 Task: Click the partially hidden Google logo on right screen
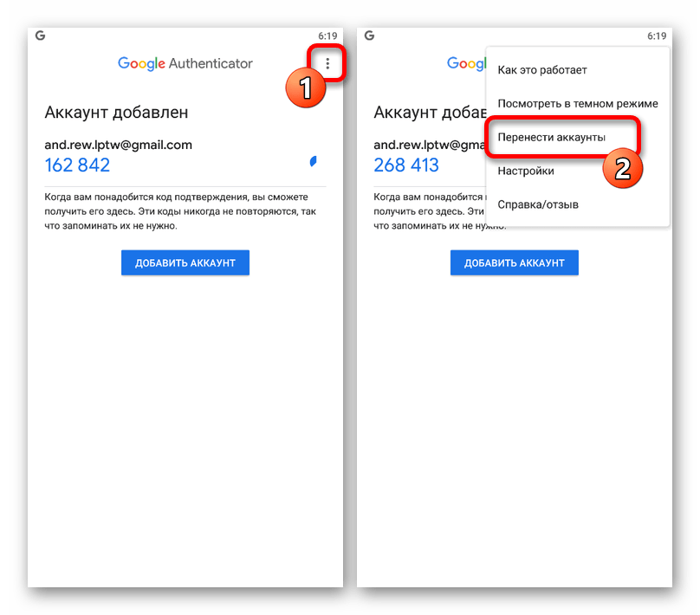click(466, 63)
